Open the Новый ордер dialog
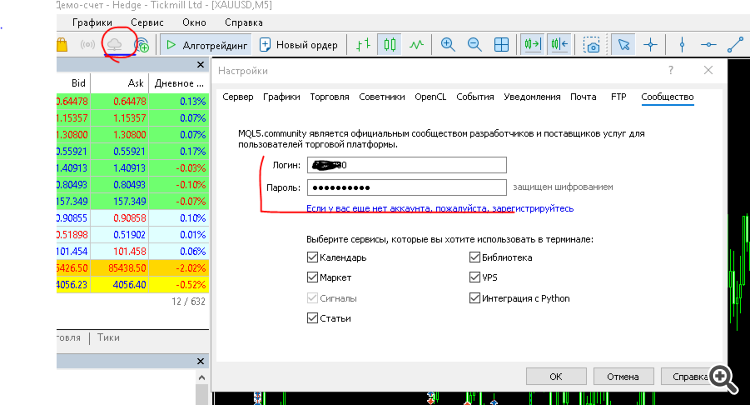The width and height of the screenshot is (750, 405). tap(298, 45)
